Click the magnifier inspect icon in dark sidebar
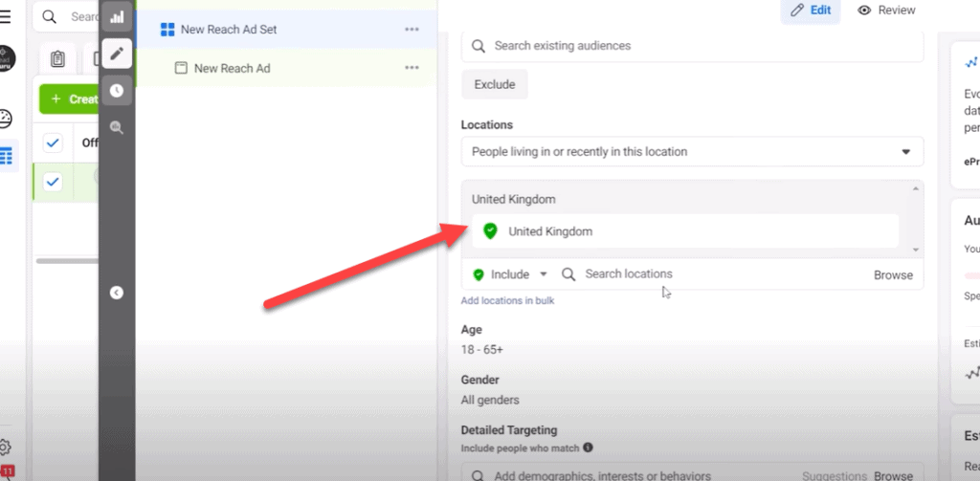This screenshot has height=481, width=980. (117, 127)
